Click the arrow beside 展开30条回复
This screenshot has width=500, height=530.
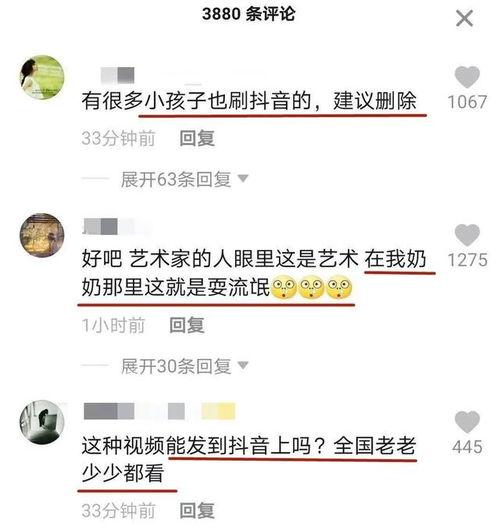pyautogui.click(x=243, y=365)
